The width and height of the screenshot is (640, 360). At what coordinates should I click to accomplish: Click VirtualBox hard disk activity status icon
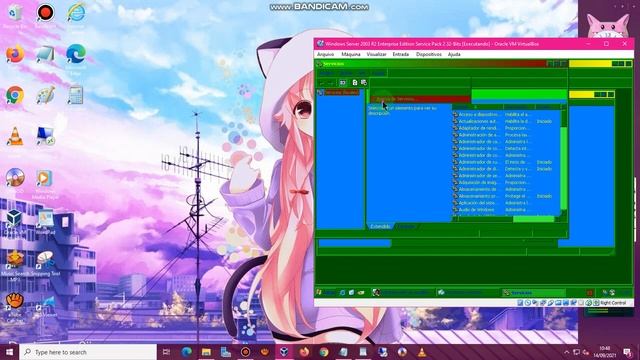point(520,303)
